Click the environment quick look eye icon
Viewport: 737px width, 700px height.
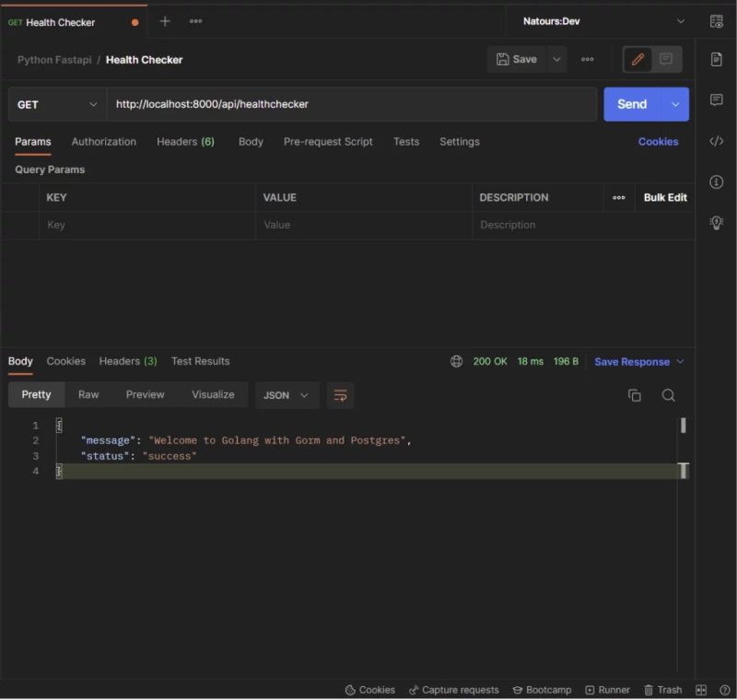click(x=717, y=20)
